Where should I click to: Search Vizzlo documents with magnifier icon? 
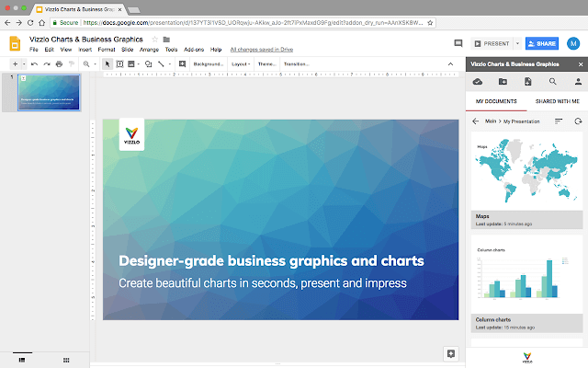[x=553, y=82]
